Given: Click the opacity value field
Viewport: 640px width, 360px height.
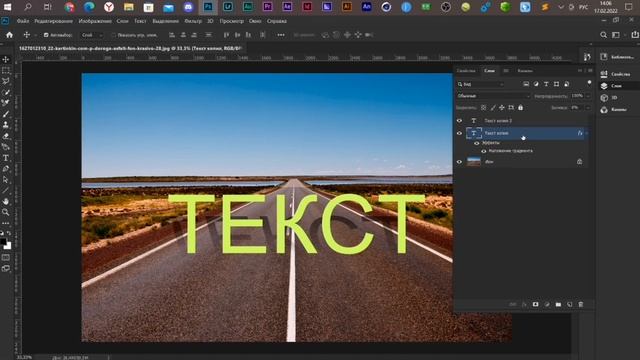Looking at the screenshot, I should (x=577, y=96).
